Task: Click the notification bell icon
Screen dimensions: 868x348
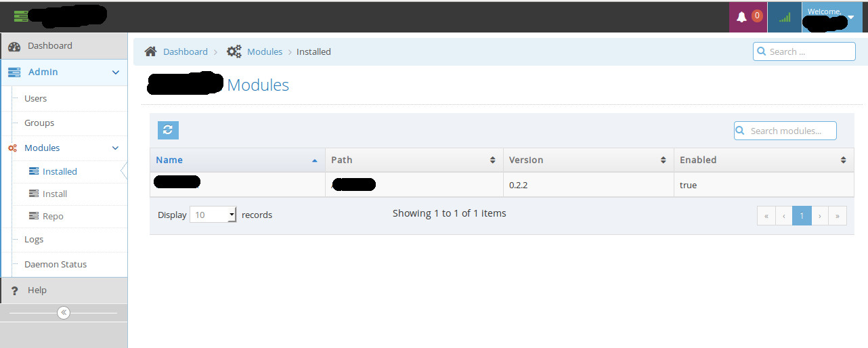Action: [741, 17]
